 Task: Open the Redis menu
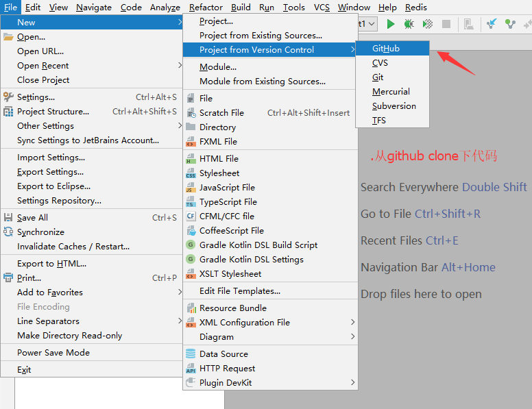(415, 7)
